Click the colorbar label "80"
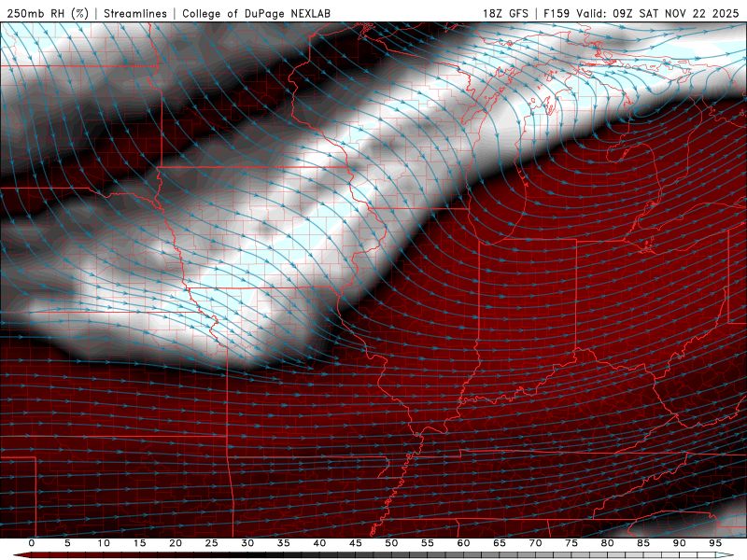Screen dimensions: 747x560 (x=607, y=543)
